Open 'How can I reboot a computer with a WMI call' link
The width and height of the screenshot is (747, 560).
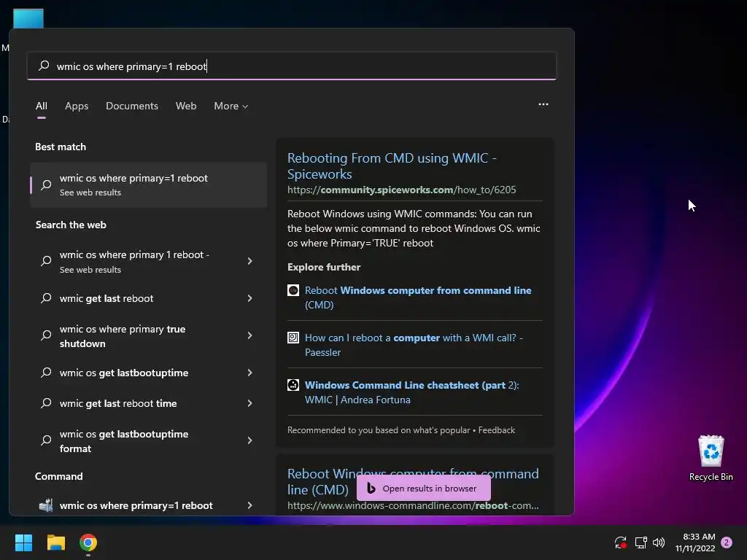(x=414, y=345)
